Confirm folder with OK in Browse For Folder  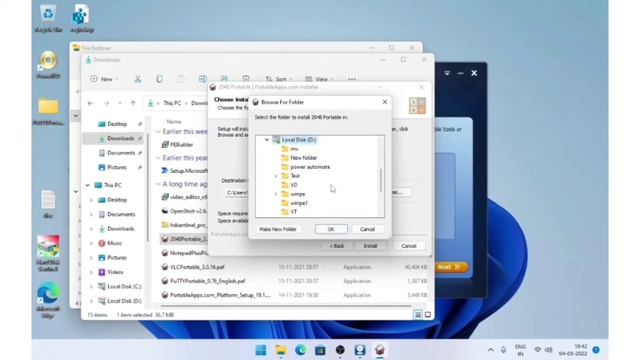pyautogui.click(x=331, y=229)
